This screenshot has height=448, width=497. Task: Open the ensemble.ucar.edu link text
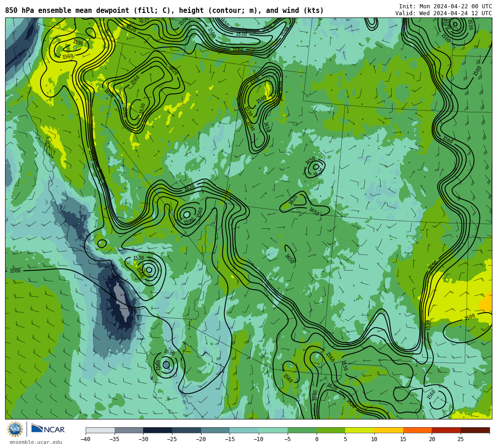click(36, 442)
